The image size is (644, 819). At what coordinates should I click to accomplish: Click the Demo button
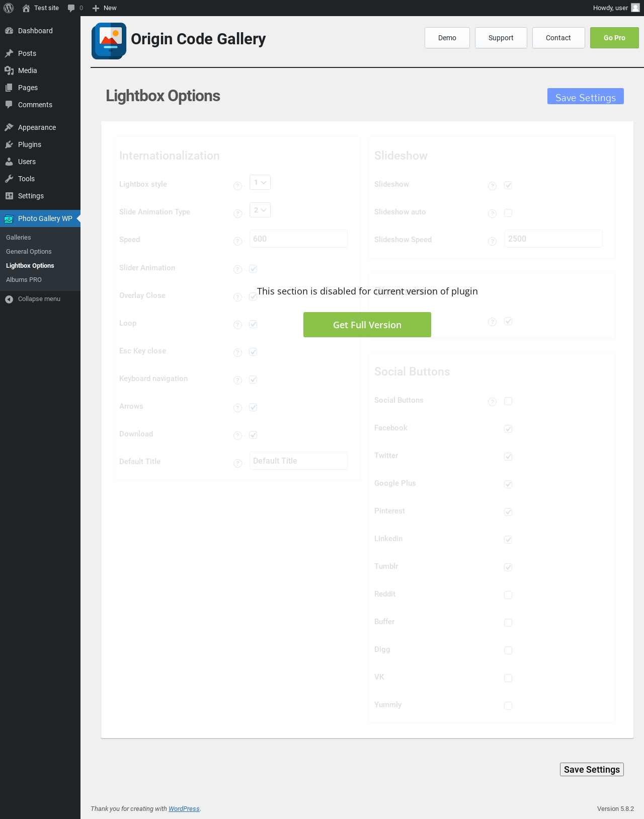coord(447,38)
